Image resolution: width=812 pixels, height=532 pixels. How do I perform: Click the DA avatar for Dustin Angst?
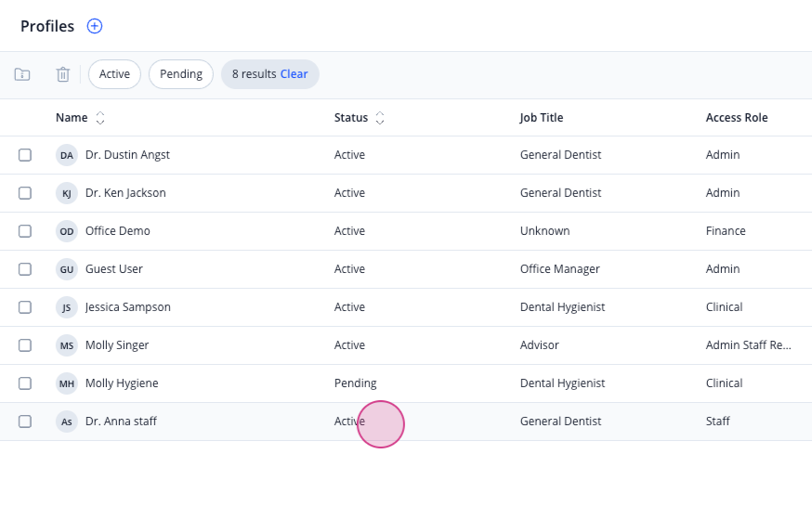pos(67,155)
